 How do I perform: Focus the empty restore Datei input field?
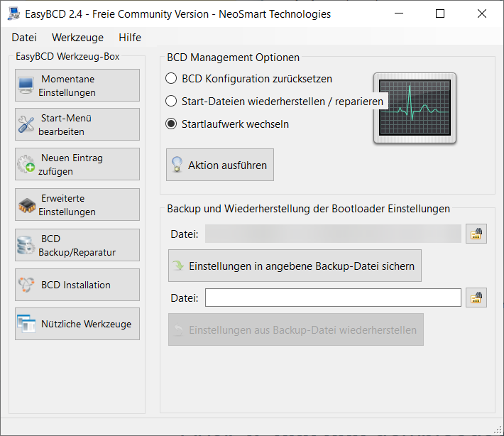(333, 298)
